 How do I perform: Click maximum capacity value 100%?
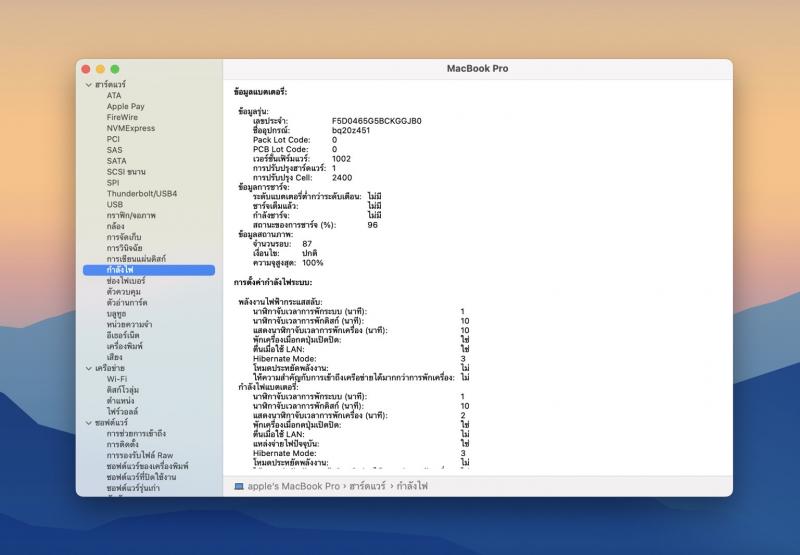(x=313, y=263)
